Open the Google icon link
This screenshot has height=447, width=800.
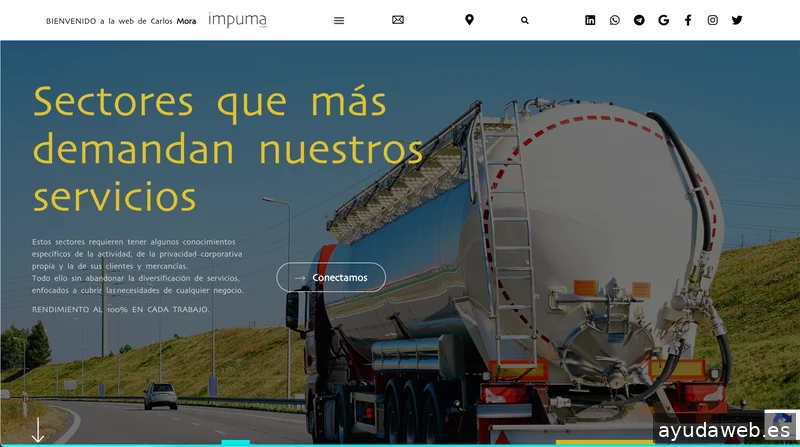(x=664, y=20)
